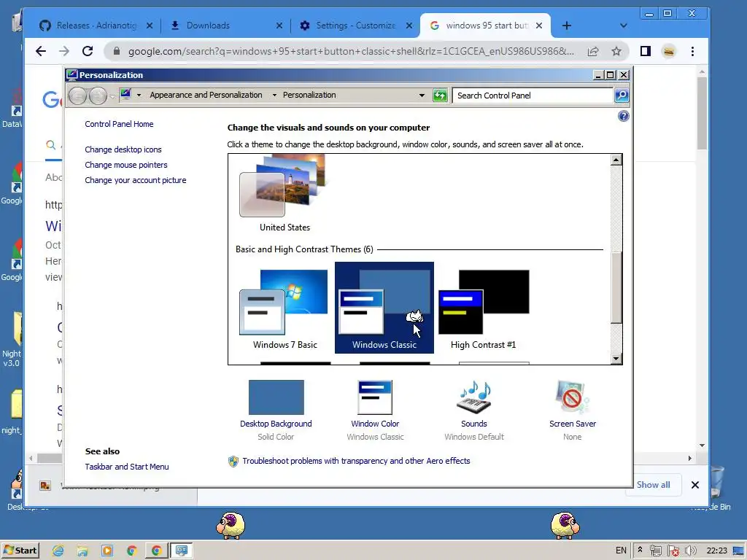The width and height of the screenshot is (747, 560).
Task: Open Change desktop icons link
Action: 123,149
